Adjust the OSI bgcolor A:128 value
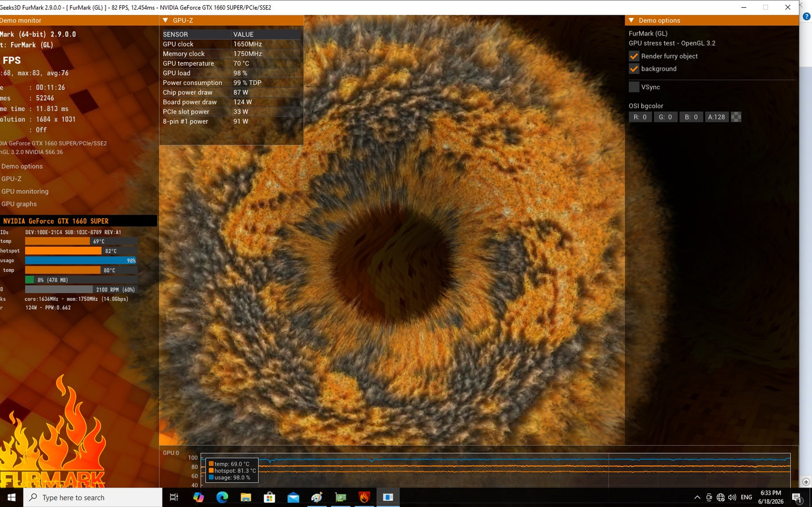Screen dimensions: 812x507 (x=716, y=117)
